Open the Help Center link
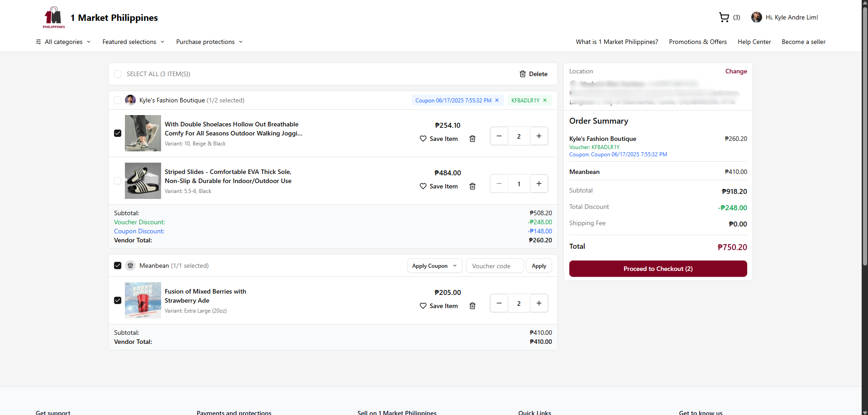Image resolution: width=868 pixels, height=415 pixels. (x=754, y=42)
